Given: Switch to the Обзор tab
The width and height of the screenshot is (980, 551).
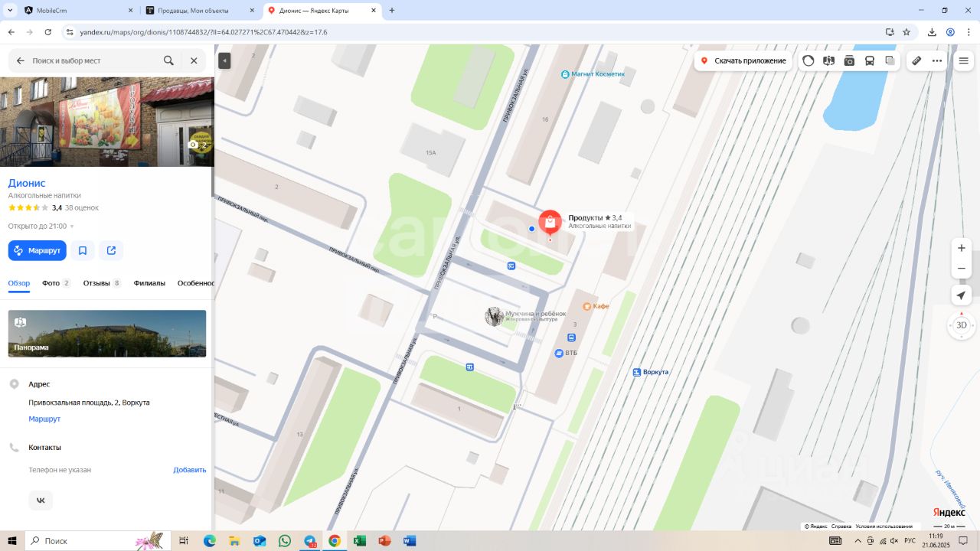Looking at the screenshot, I should click(x=19, y=283).
